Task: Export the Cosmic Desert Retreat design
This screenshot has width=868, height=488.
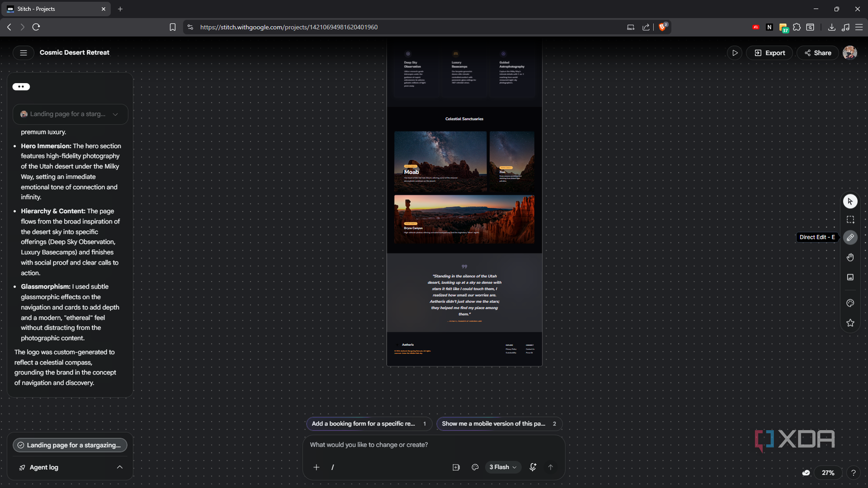Action: click(x=769, y=53)
